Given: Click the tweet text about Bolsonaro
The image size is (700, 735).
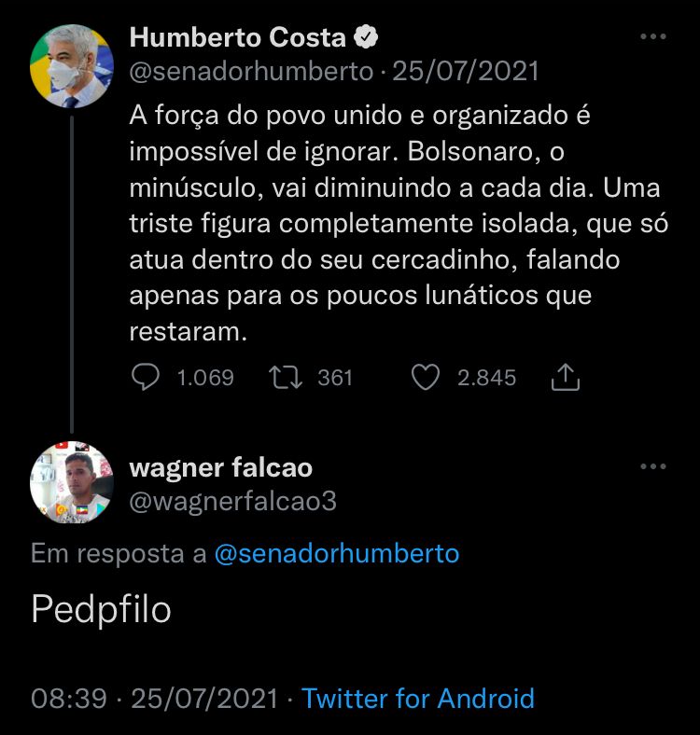Looking at the screenshot, I should tap(392, 224).
